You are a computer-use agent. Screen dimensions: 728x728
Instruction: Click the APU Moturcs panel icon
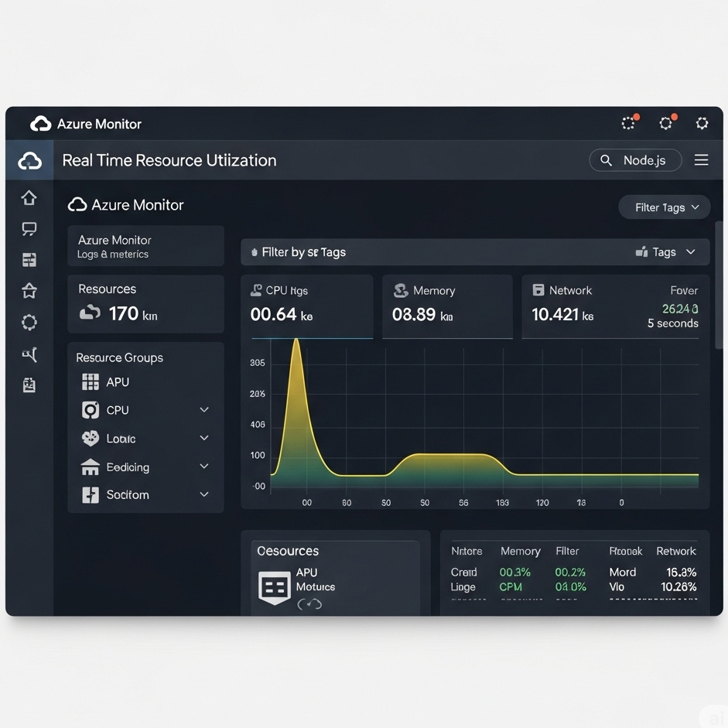pos(275,587)
